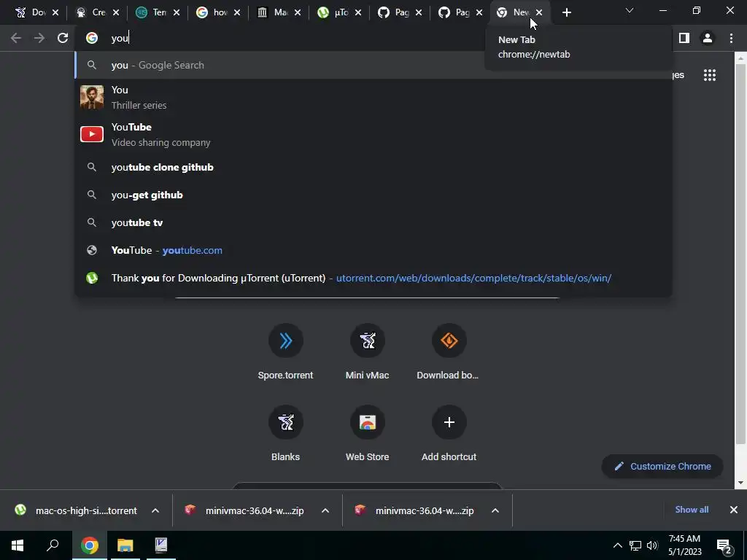Open a new tab with plus button
747x560 pixels.
[x=566, y=13]
